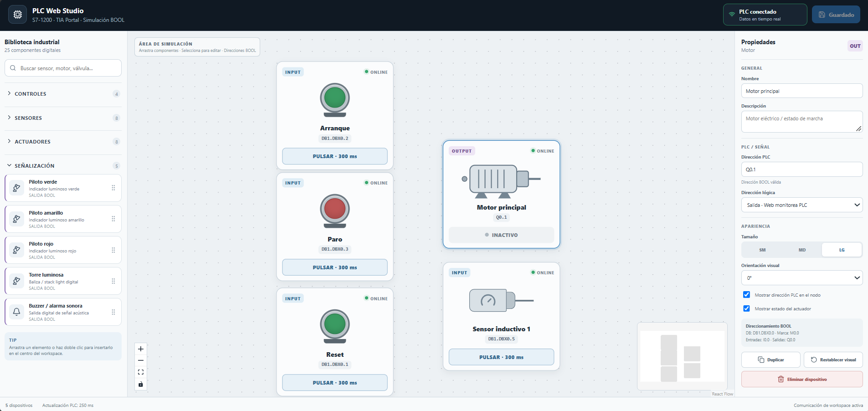Image resolution: width=868 pixels, height=411 pixels.
Task: Click the Torre luminosa lamp icon
Action: click(16, 281)
